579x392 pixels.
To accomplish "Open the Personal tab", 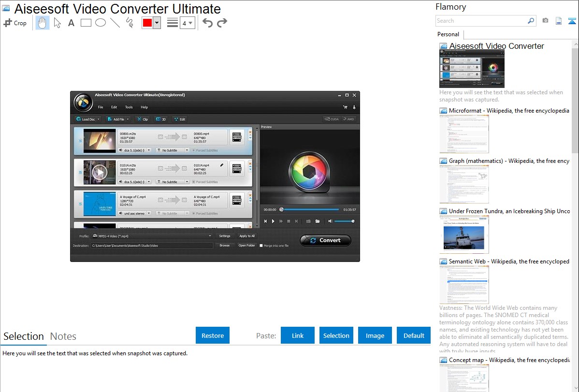I will [449, 34].
